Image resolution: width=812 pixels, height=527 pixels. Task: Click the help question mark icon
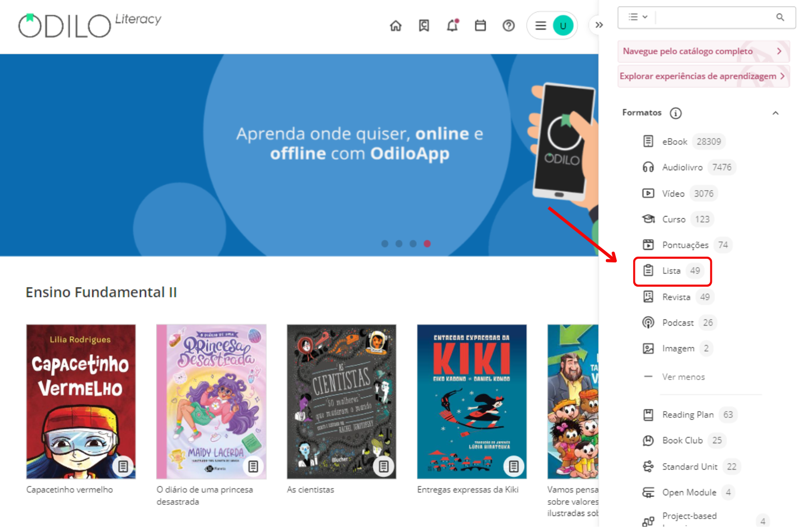tap(509, 25)
